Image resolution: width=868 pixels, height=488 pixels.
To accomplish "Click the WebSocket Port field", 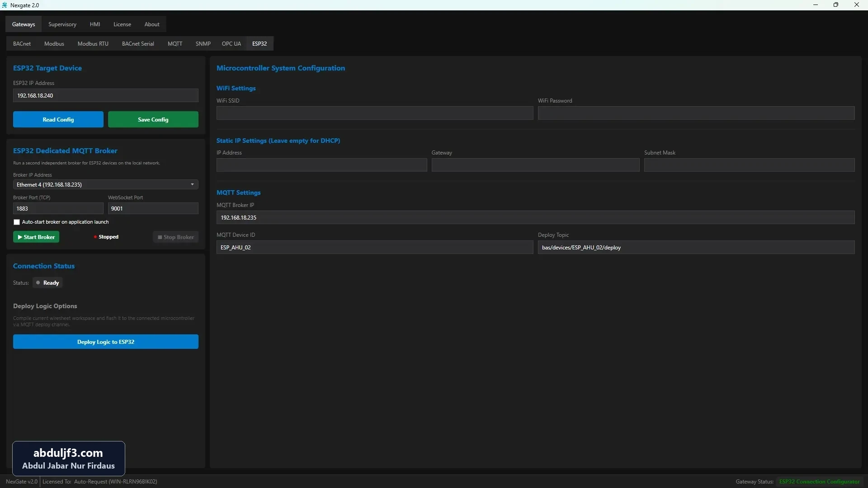I will pos(153,209).
